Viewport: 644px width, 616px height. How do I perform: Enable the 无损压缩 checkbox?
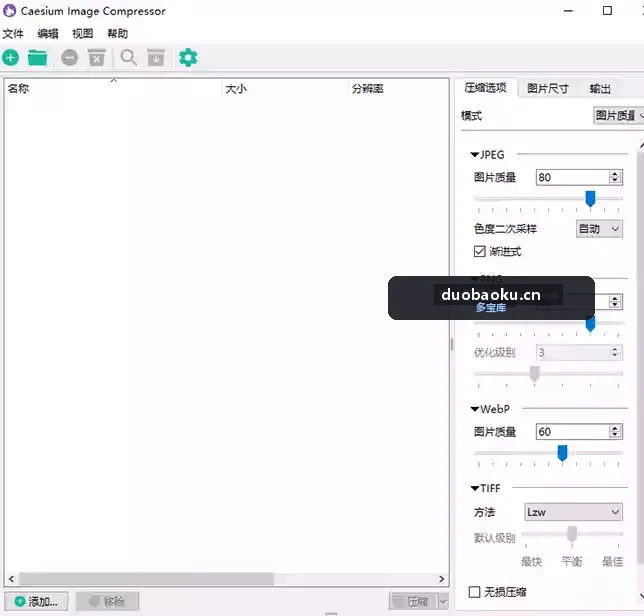(x=474, y=592)
